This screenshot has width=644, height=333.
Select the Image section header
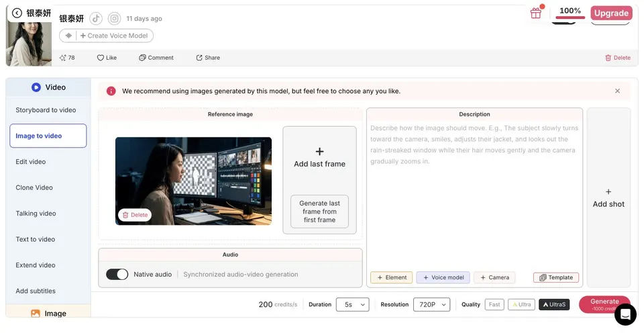click(x=48, y=313)
